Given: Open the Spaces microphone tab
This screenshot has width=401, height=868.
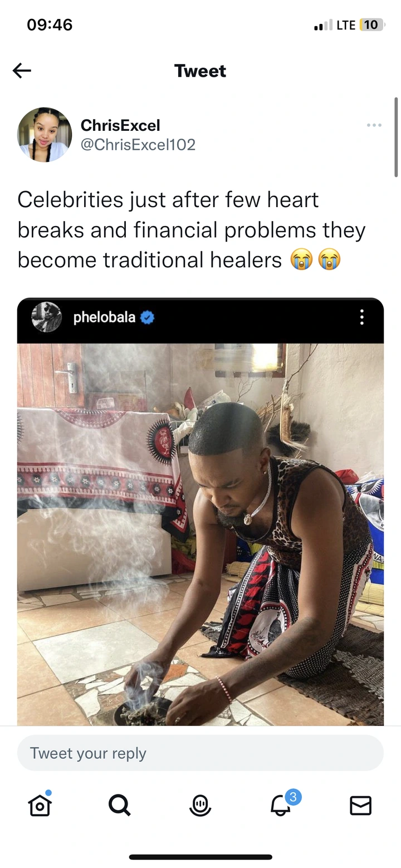Looking at the screenshot, I should pos(200,805).
